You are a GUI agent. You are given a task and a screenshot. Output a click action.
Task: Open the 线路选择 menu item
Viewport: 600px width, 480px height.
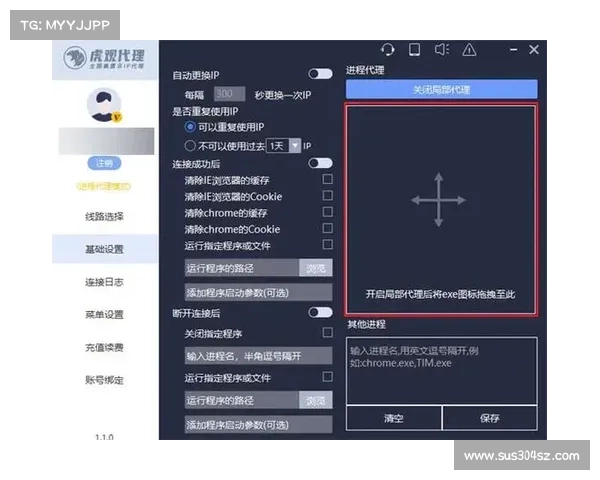click(x=104, y=215)
